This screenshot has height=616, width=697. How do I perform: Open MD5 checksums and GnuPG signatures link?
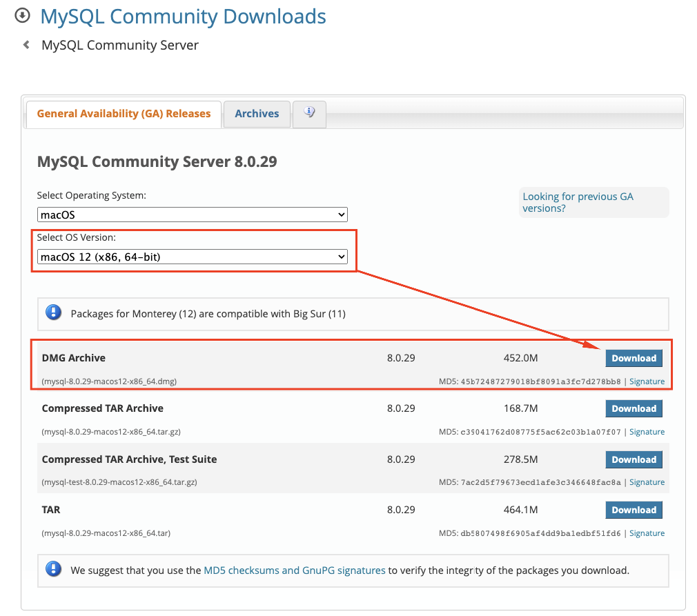[294, 570]
